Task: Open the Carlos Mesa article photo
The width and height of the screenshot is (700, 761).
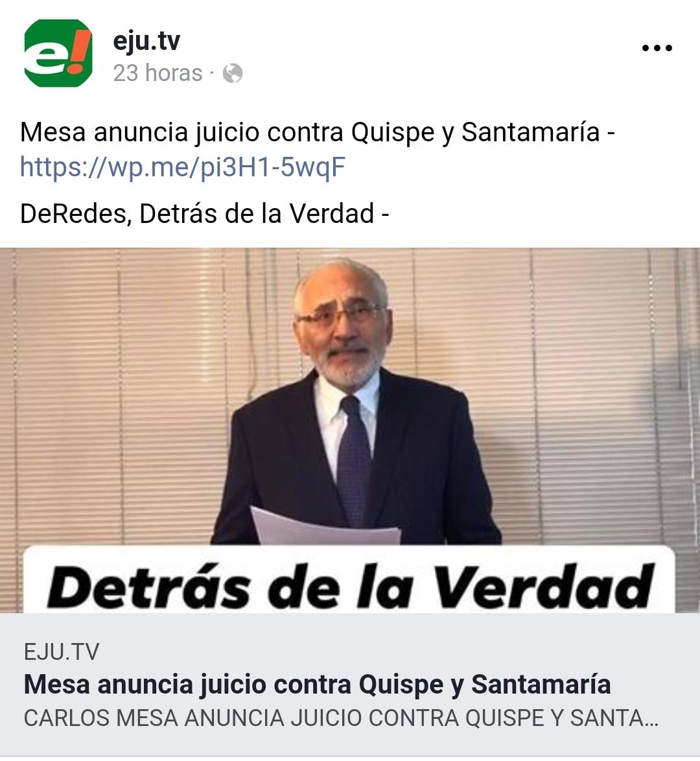Action: pyautogui.click(x=350, y=430)
